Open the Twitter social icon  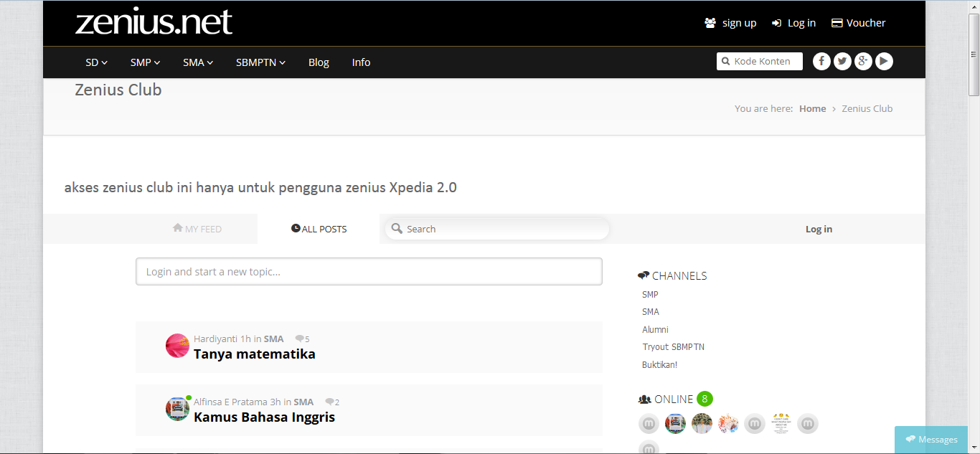[842, 62]
